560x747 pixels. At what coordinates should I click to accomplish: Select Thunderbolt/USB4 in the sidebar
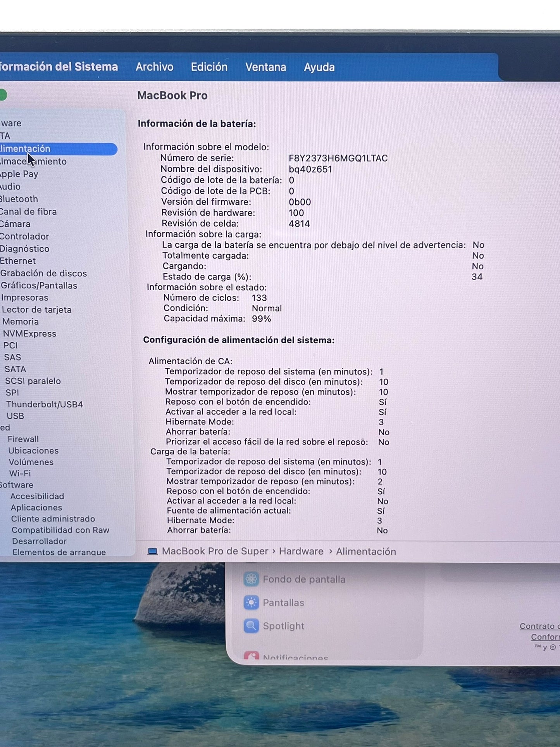[x=45, y=404]
